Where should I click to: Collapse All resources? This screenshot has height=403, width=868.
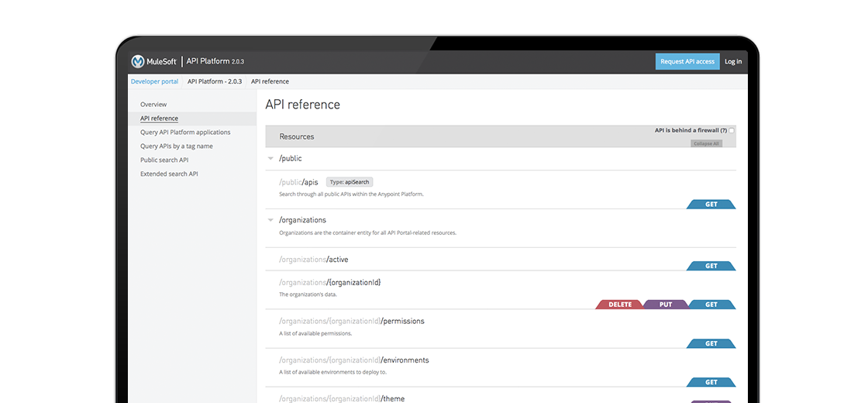(x=706, y=143)
